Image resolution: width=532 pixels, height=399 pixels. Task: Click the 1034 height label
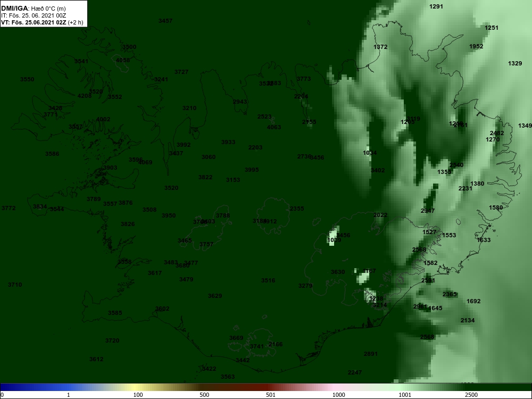(370, 153)
